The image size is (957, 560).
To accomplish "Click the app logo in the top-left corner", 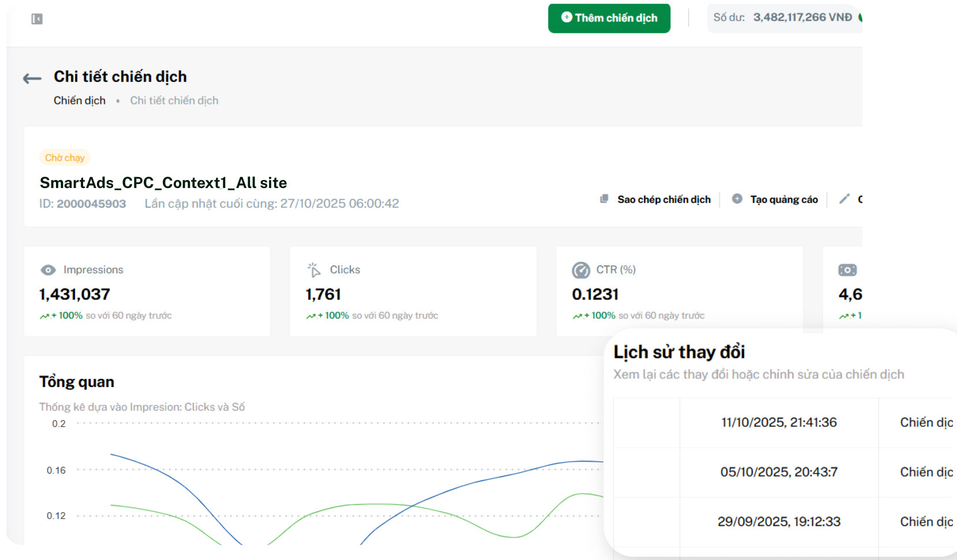I will pos(36,19).
